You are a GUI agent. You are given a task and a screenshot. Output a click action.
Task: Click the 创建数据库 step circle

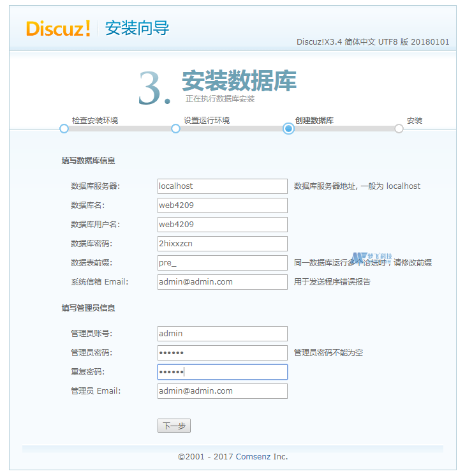pos(289,129)
